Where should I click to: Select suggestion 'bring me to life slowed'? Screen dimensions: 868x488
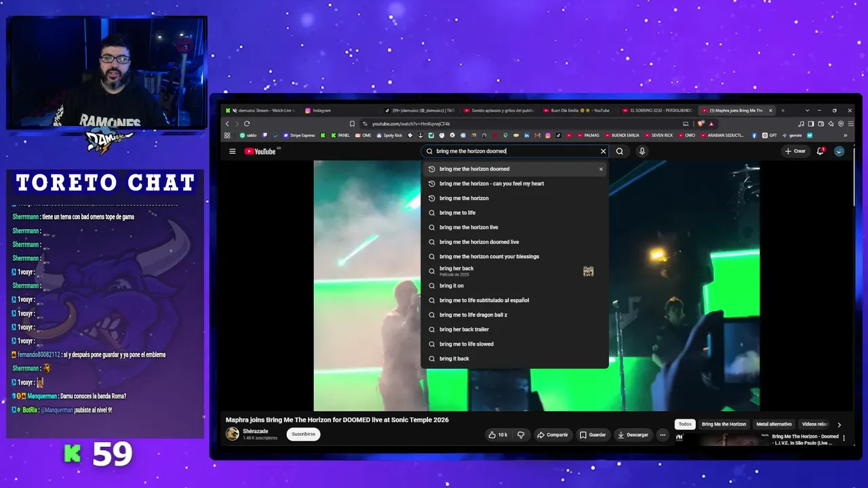[x=515, y=344]
